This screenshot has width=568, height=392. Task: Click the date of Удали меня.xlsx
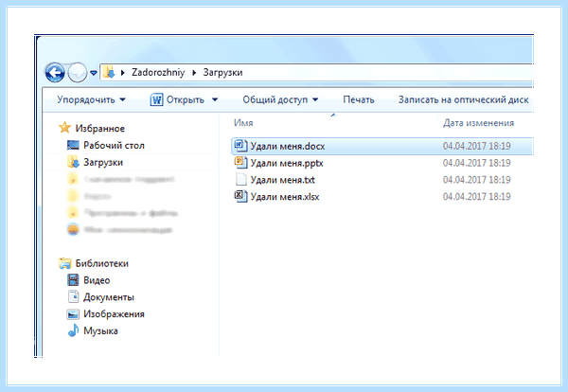click(x=477, y=196)
